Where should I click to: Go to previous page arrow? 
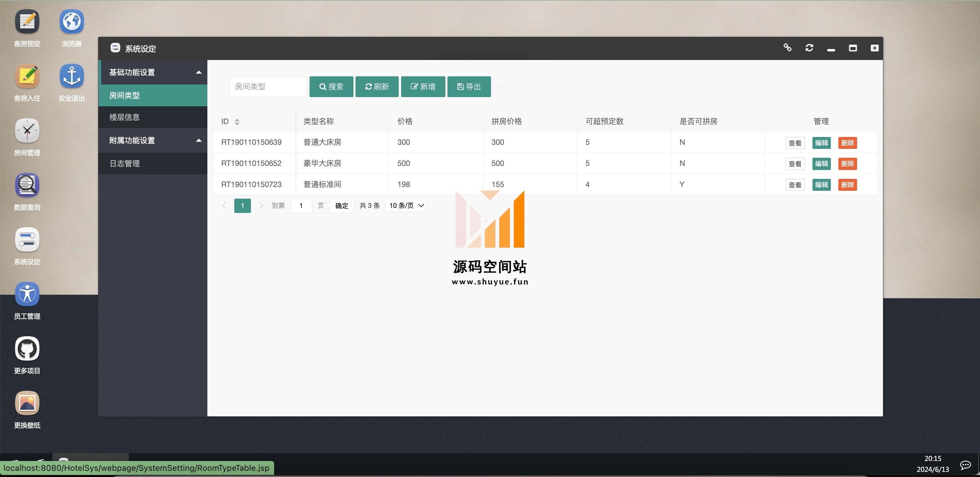click(224, 205)
